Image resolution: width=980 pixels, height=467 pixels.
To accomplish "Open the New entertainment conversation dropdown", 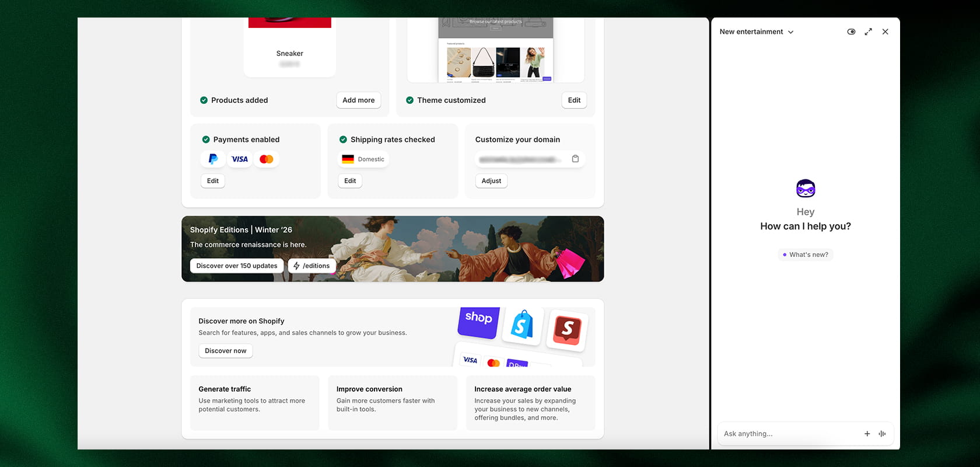I will [x=757, y=32].
